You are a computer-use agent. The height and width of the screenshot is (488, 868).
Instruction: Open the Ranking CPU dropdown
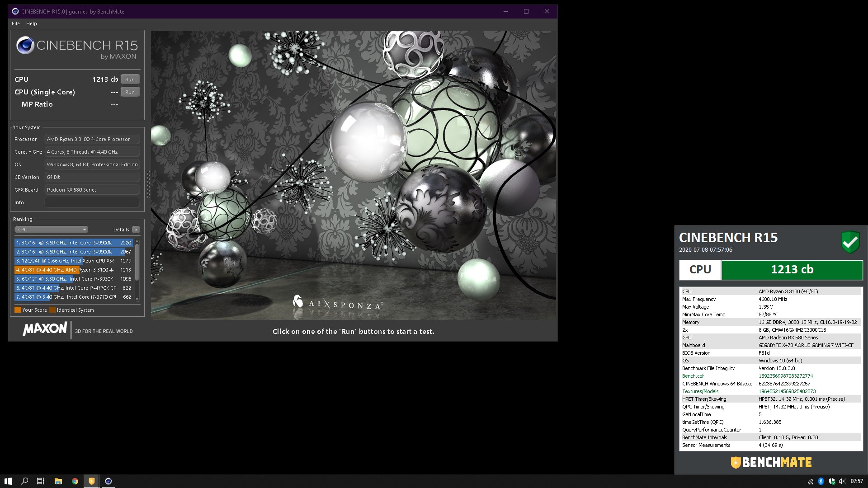click(x=52, y=230)
